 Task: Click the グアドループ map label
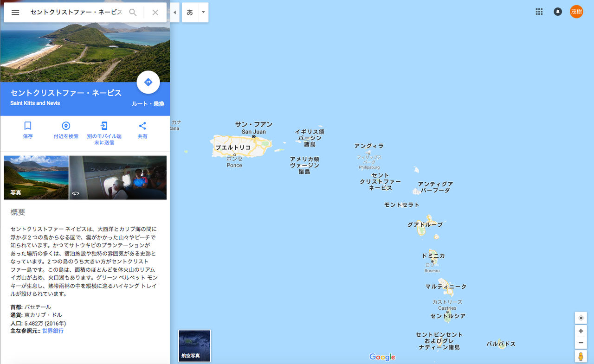[425, 225]
